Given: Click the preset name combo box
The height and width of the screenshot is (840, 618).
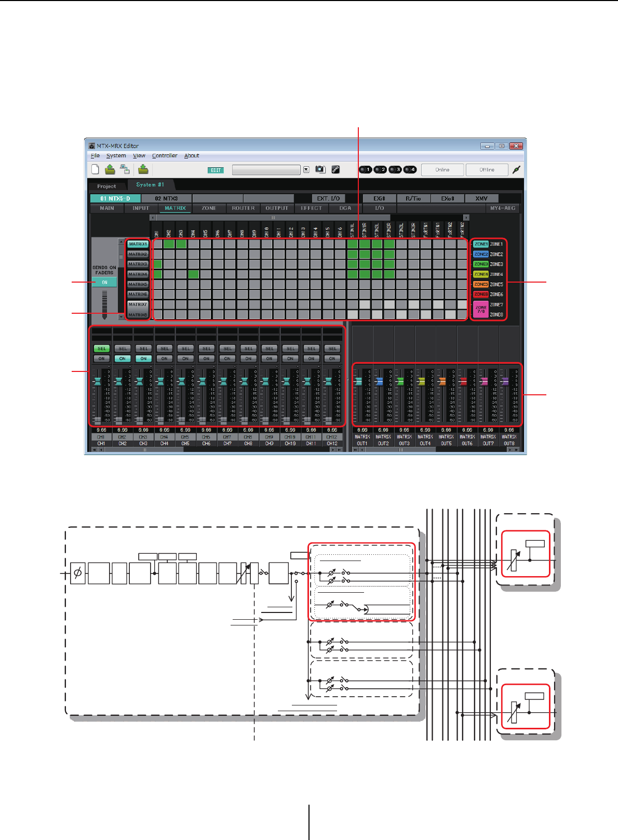Looking at the screenshot, I should coord(266,170).
